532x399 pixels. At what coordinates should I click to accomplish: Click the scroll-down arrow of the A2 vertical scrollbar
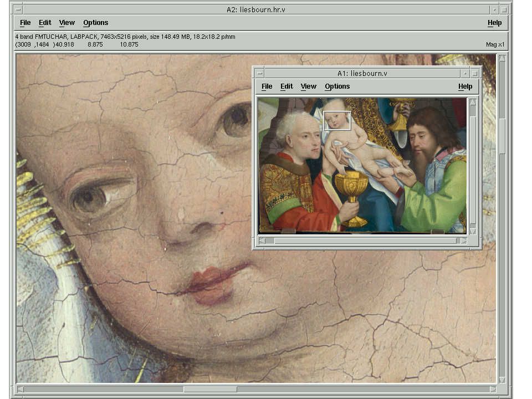point(502,379)
